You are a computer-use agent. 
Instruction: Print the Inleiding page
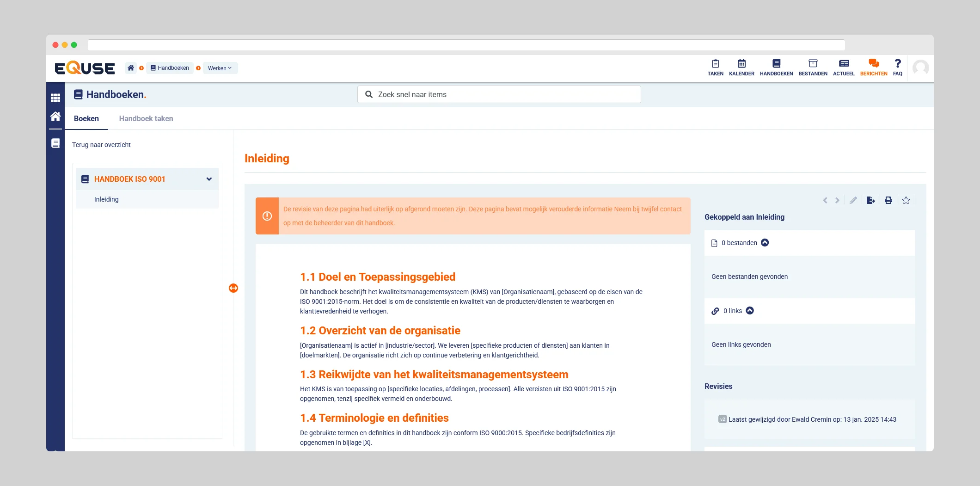click(x=888, y=200)
